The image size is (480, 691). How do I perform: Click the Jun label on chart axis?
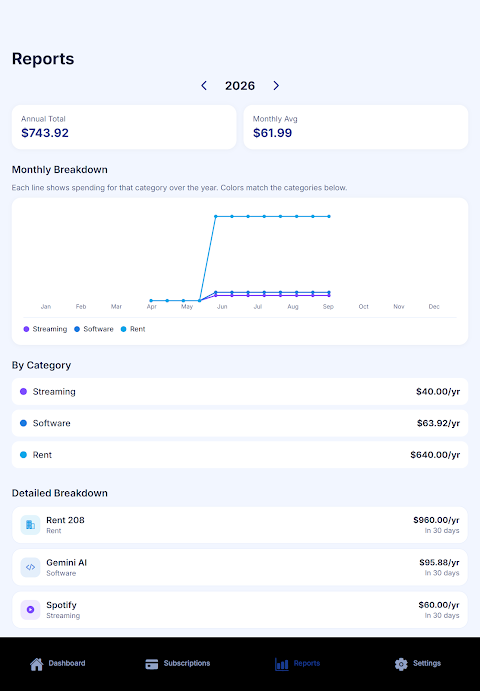click(x=222, y=307)
